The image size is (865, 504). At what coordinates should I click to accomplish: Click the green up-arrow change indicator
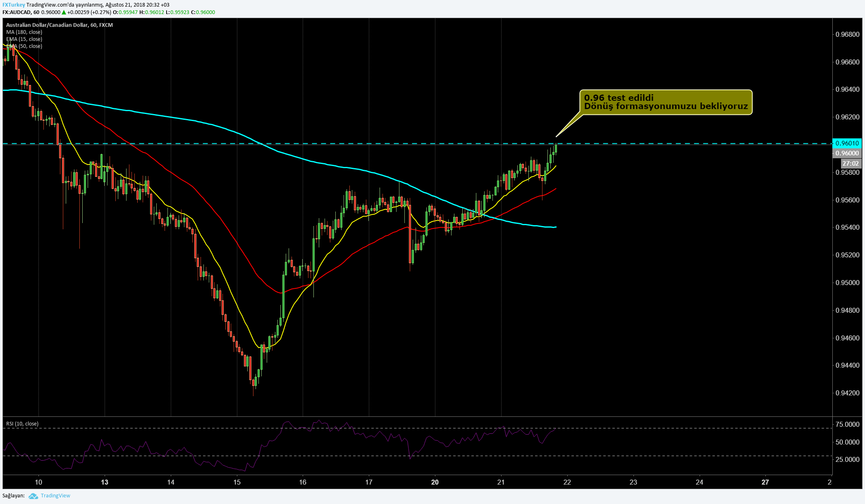tap(64, 12)
